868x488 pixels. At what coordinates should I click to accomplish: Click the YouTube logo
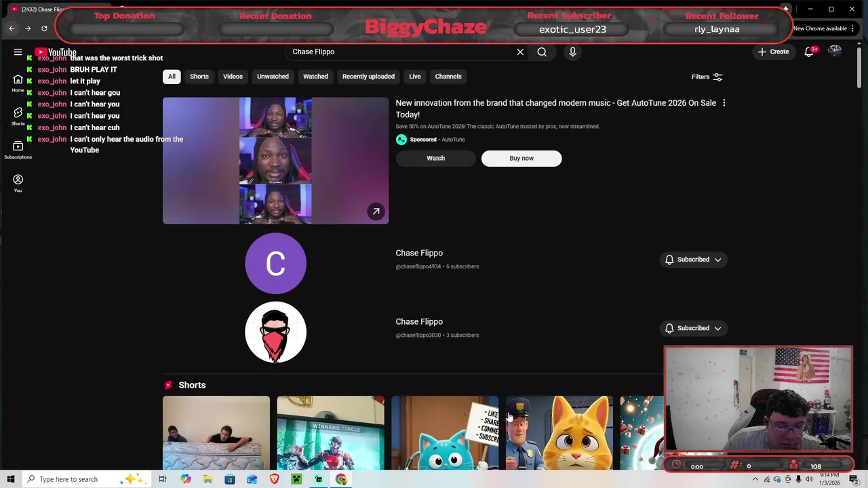[x=56, y=52]
